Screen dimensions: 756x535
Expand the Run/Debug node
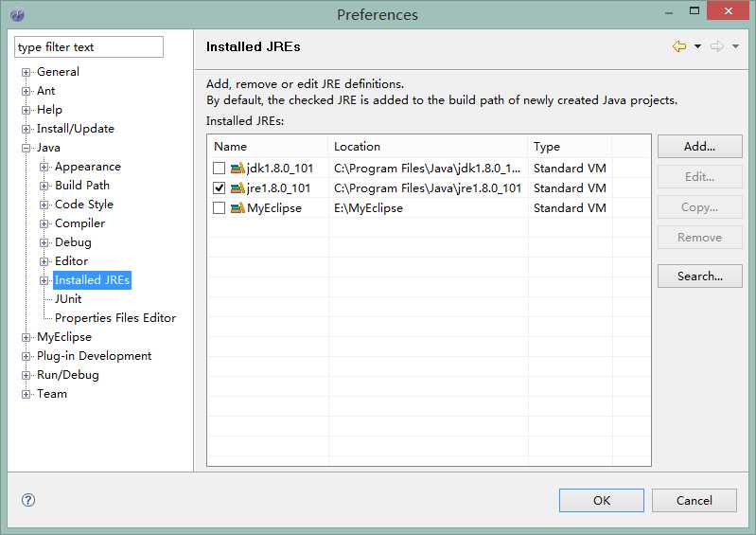coord(26,375)
